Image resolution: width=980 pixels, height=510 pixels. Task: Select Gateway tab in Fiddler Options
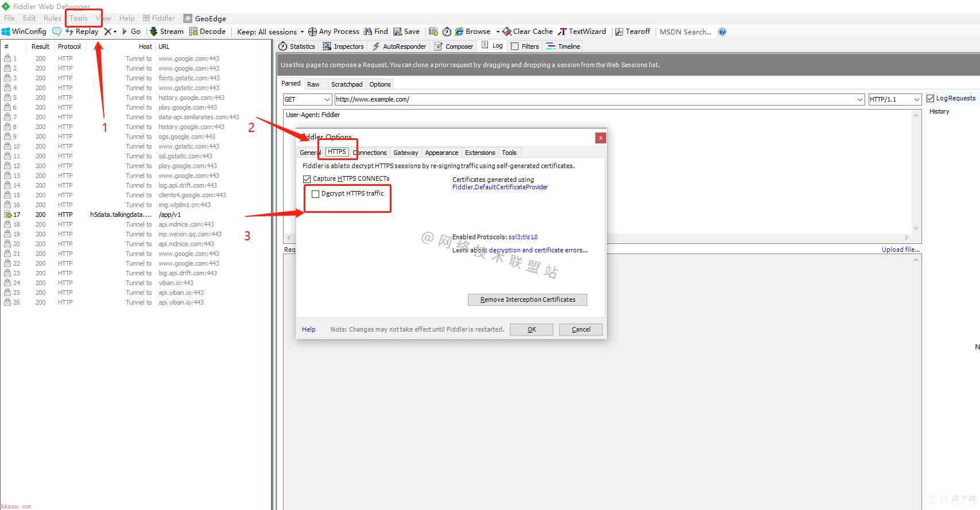click(x=406, y=153)
